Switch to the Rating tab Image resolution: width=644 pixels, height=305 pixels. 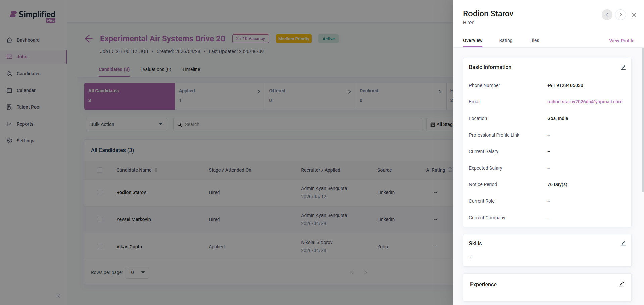tap(506, 40)
